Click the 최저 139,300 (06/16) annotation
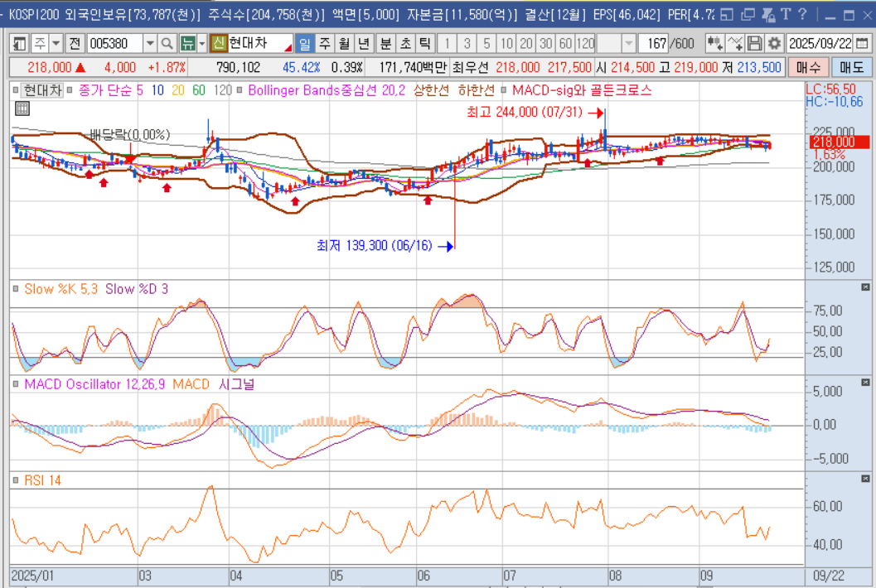 (375, 246)
